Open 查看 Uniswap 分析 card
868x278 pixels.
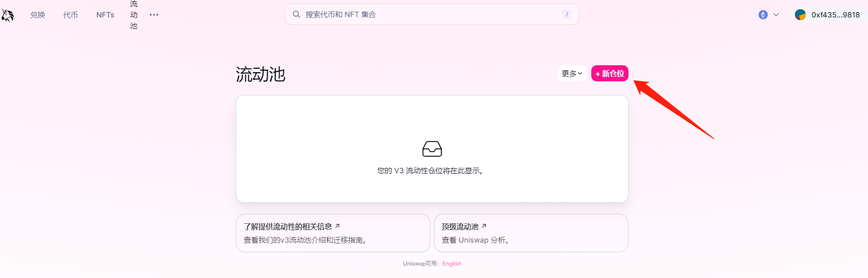click(531, 233)
